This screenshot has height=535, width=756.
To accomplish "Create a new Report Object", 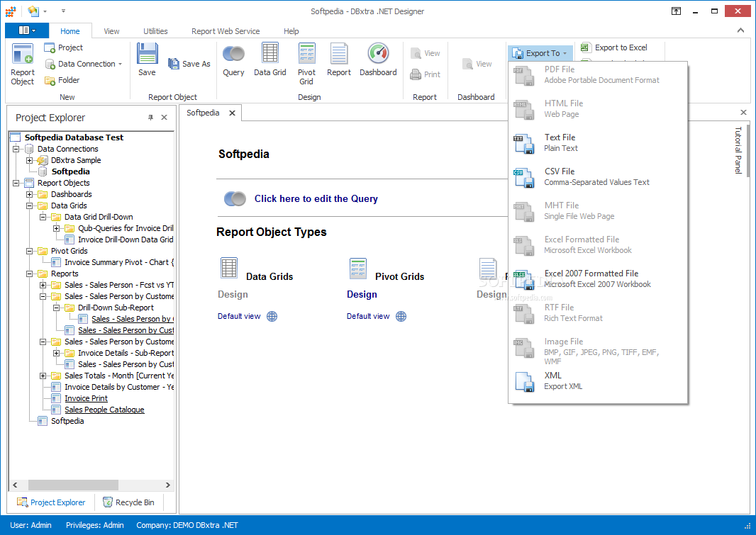I will click(x=23, y=64).
